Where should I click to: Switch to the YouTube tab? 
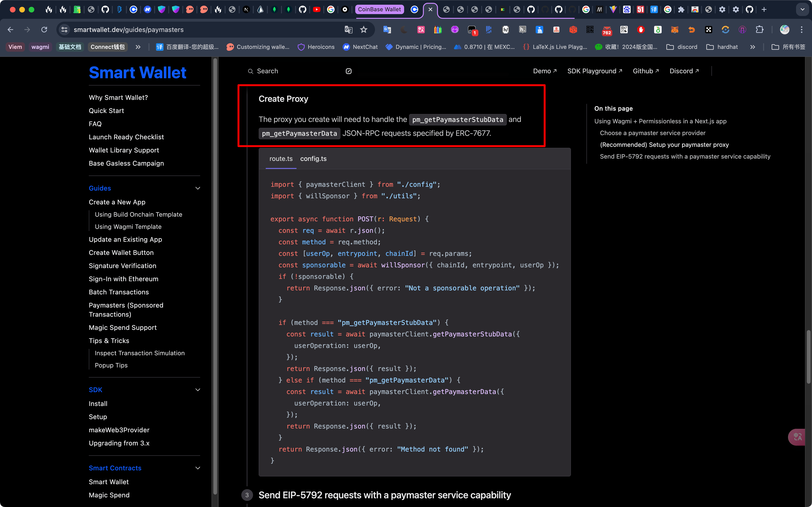click(316, 9)
